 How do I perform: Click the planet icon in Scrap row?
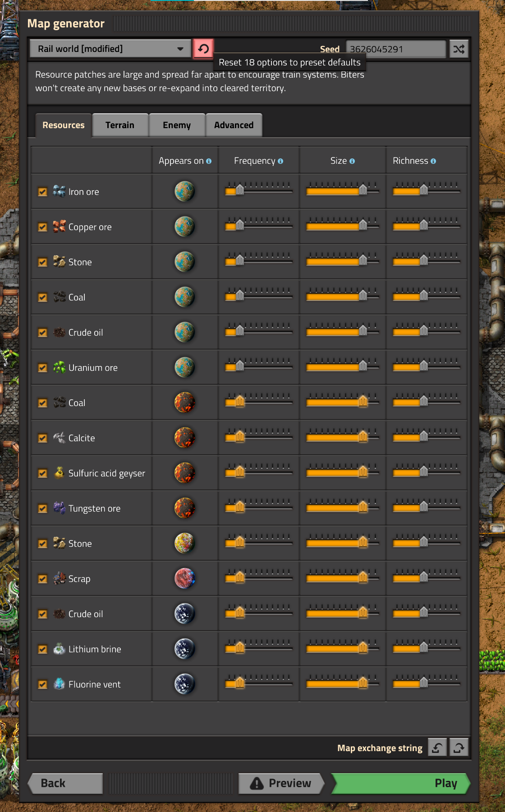coord(184,578)
